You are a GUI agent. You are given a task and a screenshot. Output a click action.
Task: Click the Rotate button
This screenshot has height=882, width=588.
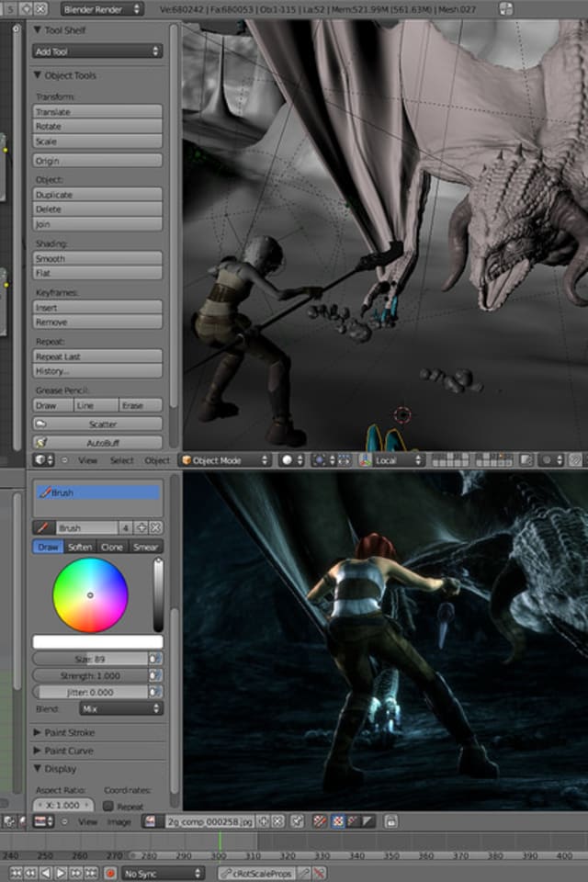tap(97, 127)
